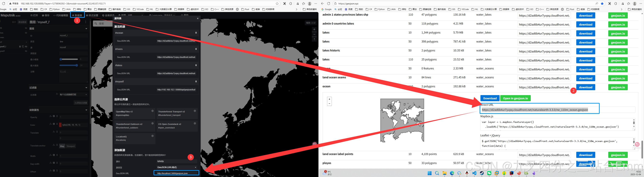Delete the #lakes source via trash icon
This screenshot has width=644, height=177.
[196, 65]
